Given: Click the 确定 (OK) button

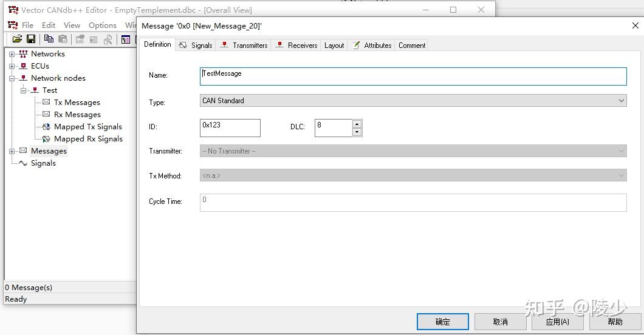Looking at the screenshot, I should (442, 322).
